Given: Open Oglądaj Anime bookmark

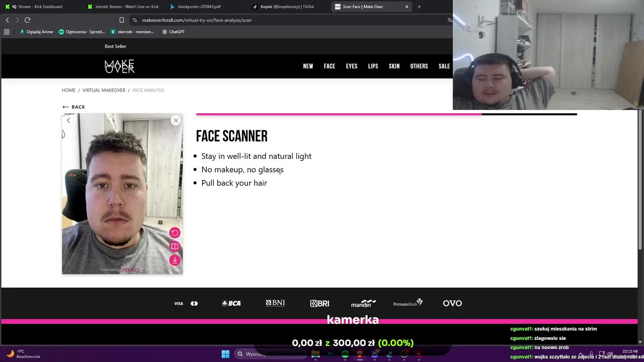Looking at the screenshot, I should point(36,32).
